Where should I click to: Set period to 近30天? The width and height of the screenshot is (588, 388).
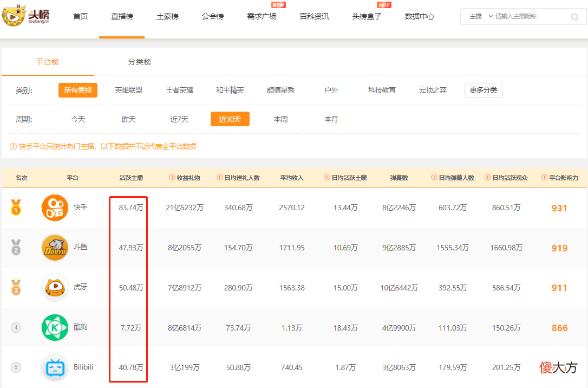[230, 119]
